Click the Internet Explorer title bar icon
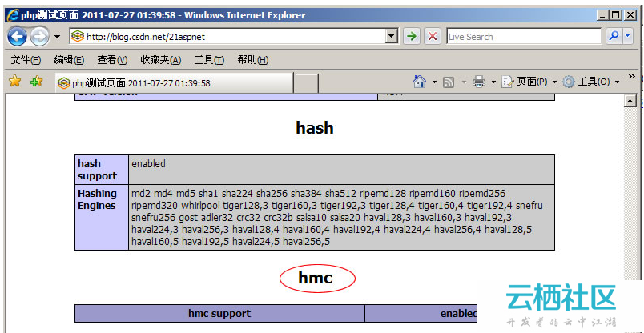The width and height of the screenshot is (644, 333). (12, 15)
